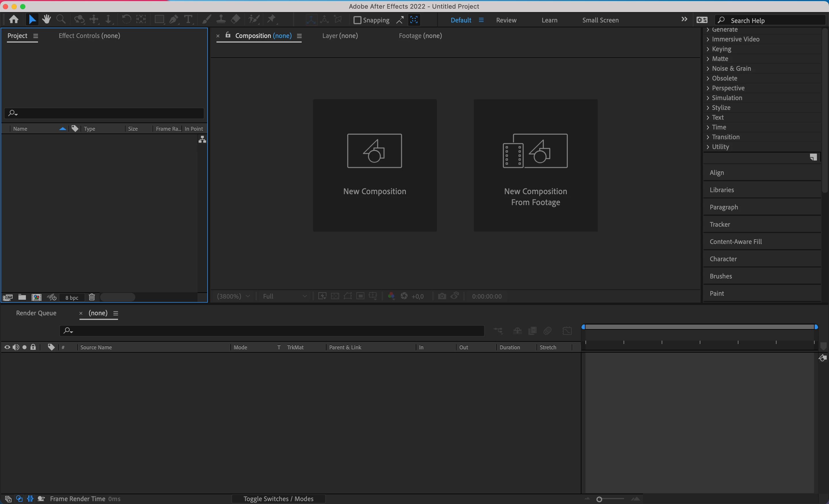
Task: Click the timeline zoom slider handle
Action: pyautogui.click(x=599, y=499)
